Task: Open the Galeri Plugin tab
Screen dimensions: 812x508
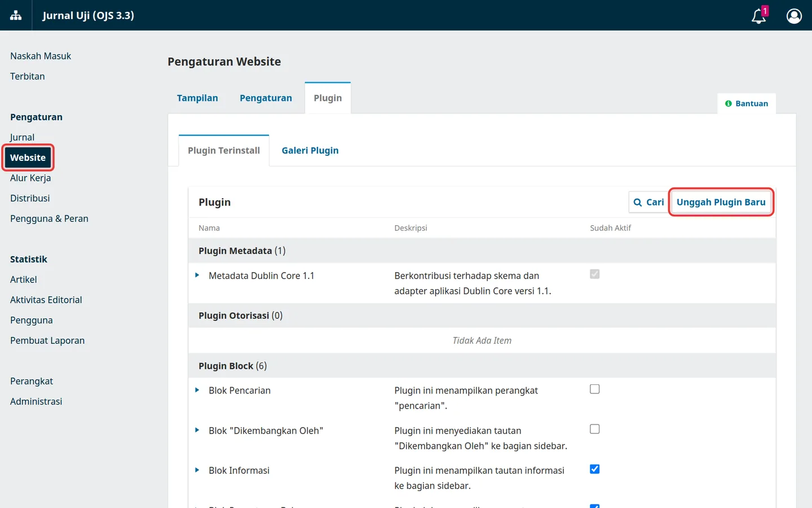Action: 310,151
